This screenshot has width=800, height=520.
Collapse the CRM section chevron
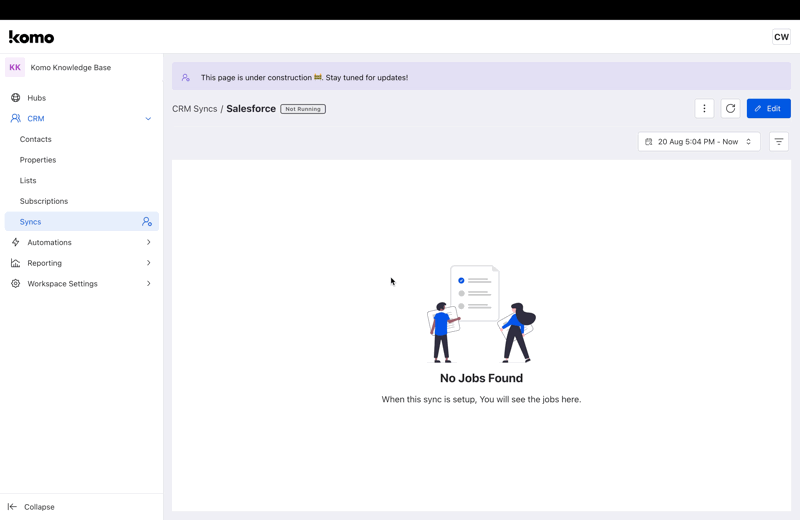point(148,119)
